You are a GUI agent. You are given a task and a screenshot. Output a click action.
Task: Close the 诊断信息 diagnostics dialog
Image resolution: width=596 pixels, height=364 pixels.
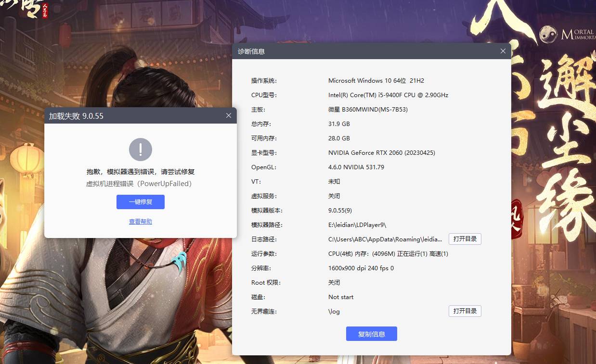click(x=503, y=51)
